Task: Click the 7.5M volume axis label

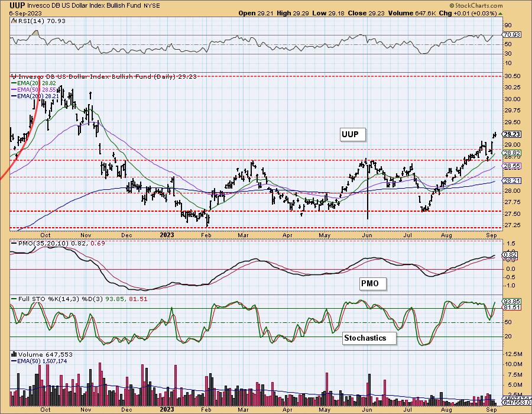Action: pos(515,374)
